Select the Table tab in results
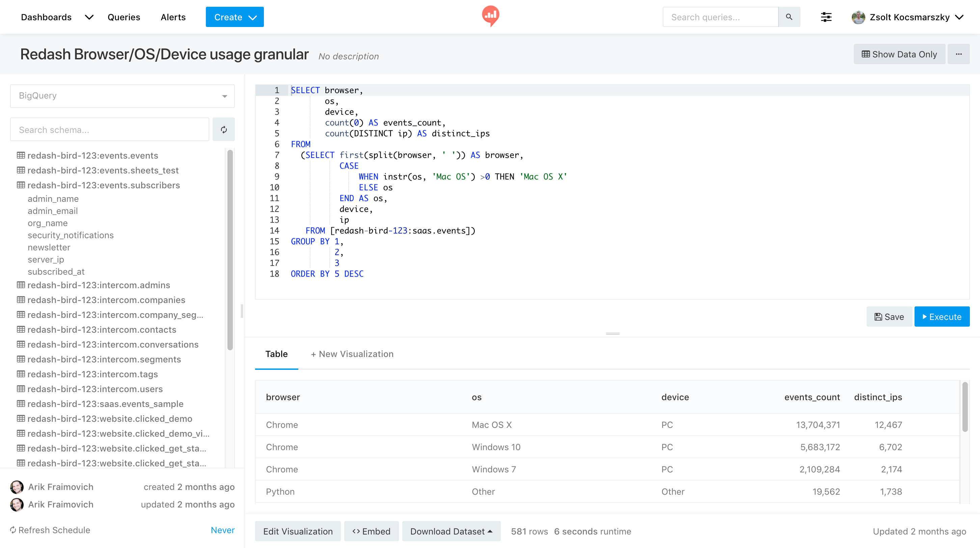Image resolution: width=980 pixels, height=548 pixels. (x=277, y=353)
